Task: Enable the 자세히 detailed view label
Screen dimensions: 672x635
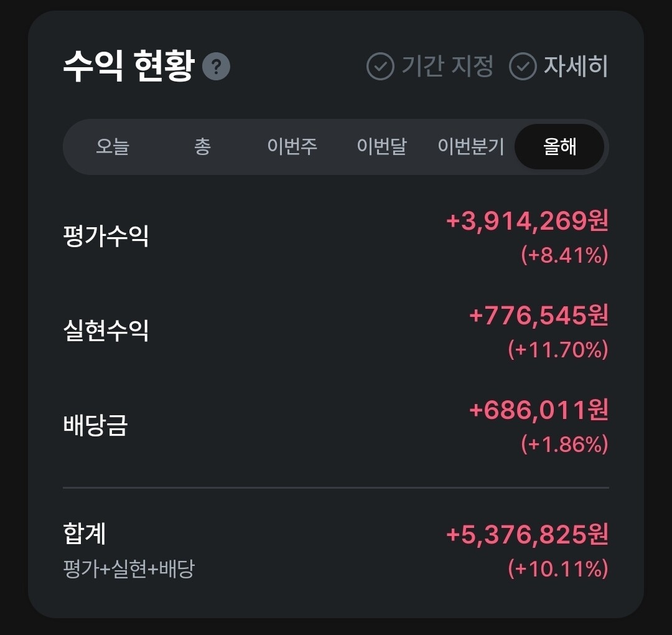Action: (x=576, y=66)
